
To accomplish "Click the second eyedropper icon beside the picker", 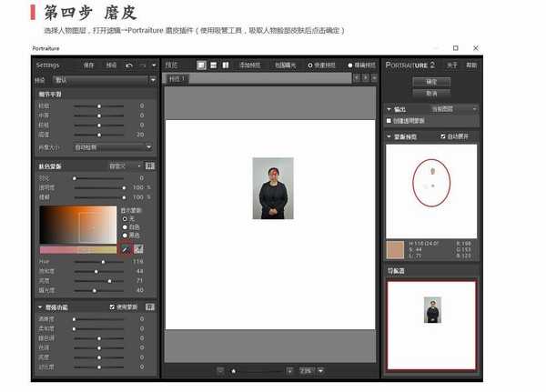I will point(139,248).
